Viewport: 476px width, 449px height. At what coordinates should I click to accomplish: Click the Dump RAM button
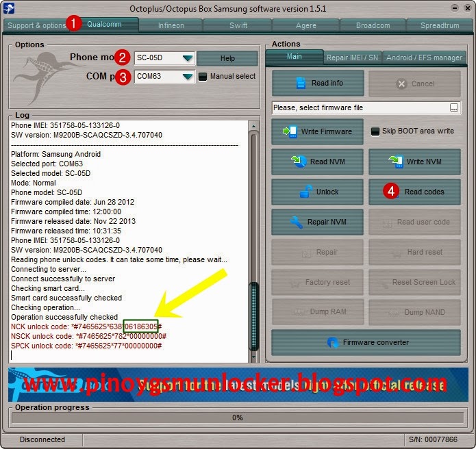317,312
